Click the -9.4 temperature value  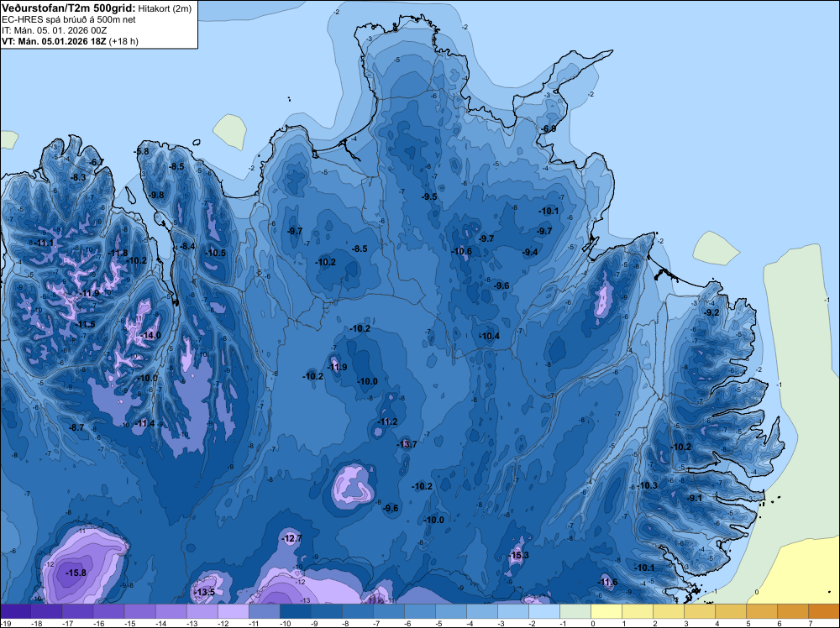point(530,252)
